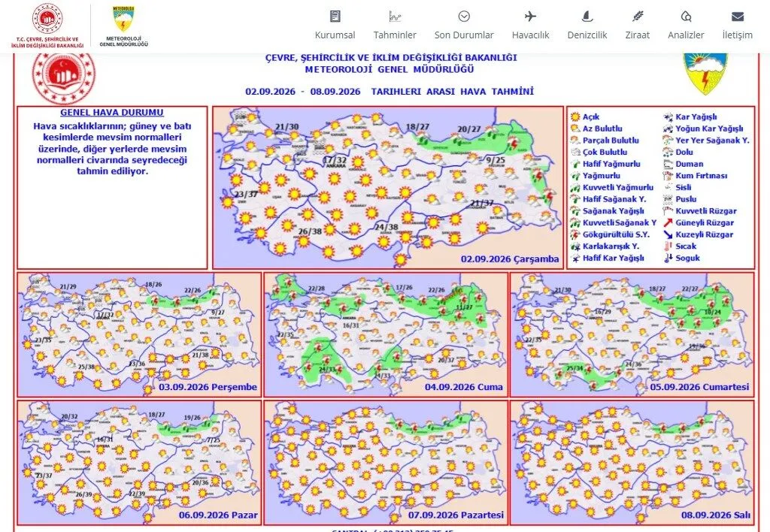Open the Tahminler menu label
Image resolution: width=770 pixels, height=532 pixels.
coord(395,35)
